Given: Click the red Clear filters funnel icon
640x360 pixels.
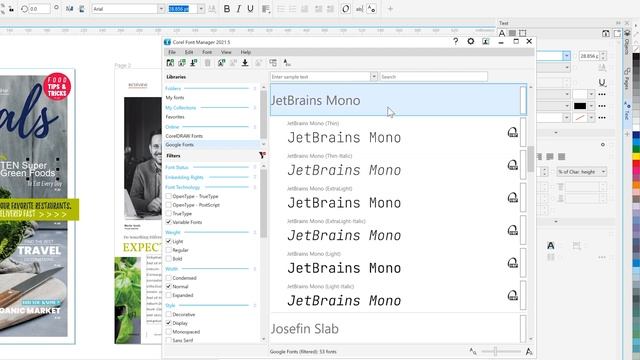Looking at the screenshot, I should [x=262, y=155].
